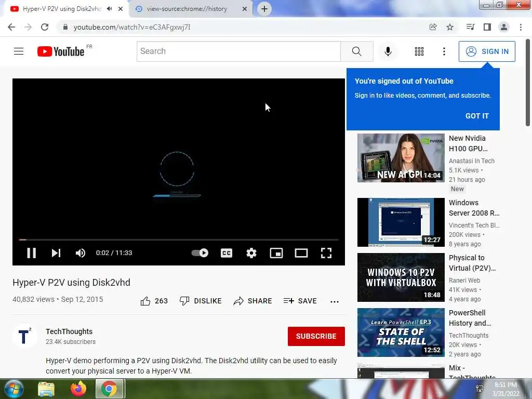Dismiss the popup with GOT IT
This screenshot has width=532, height=399.
pyautogui.click(x=477, y=116)
